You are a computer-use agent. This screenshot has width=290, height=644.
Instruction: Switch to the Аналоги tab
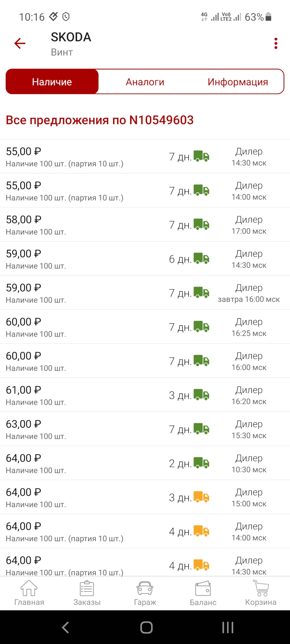click(145, 82)
